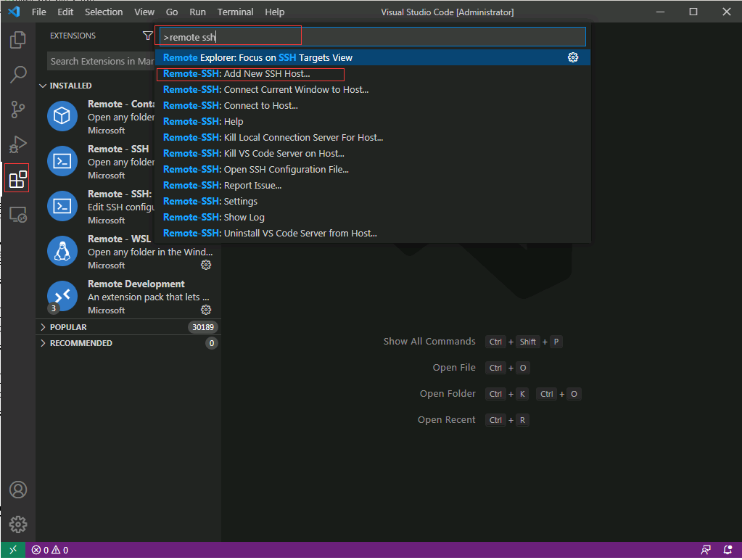
Task: Click Remote - Containers extension icon
Action: 62,116
